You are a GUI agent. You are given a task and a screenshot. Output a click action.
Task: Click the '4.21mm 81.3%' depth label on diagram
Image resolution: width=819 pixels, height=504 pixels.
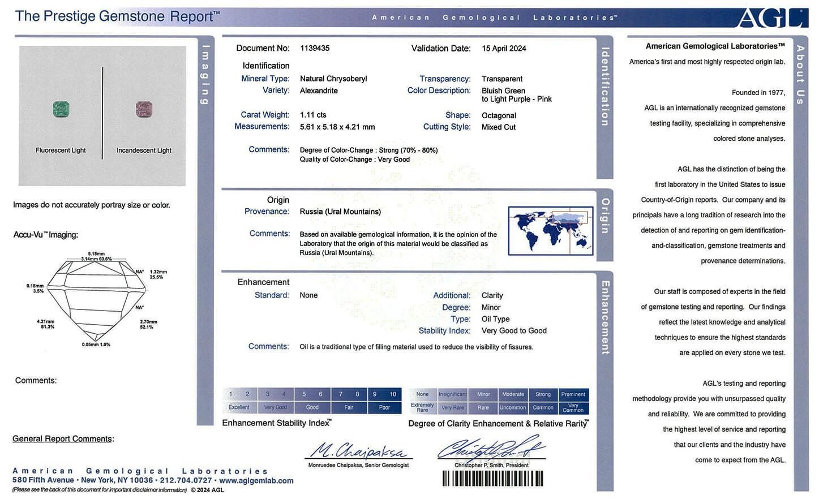46,324
